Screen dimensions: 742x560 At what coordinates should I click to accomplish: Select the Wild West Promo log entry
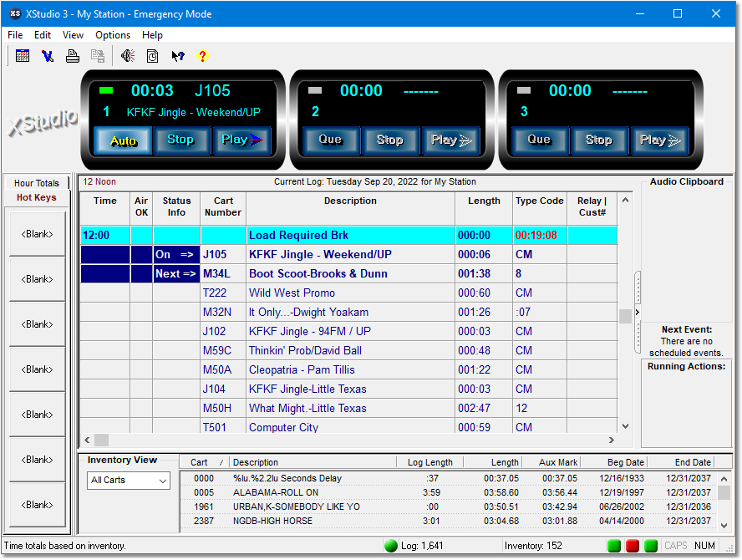[348, 293]
